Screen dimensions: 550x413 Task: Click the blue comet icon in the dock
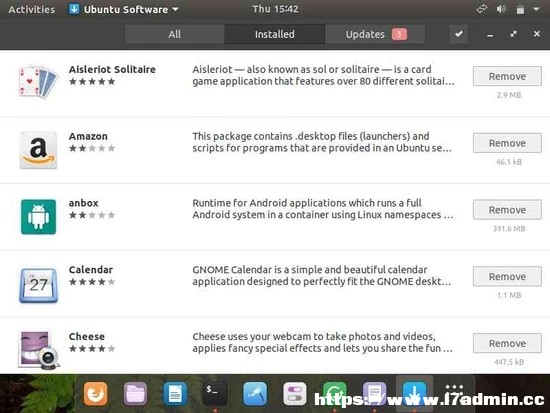coord(255,394)
